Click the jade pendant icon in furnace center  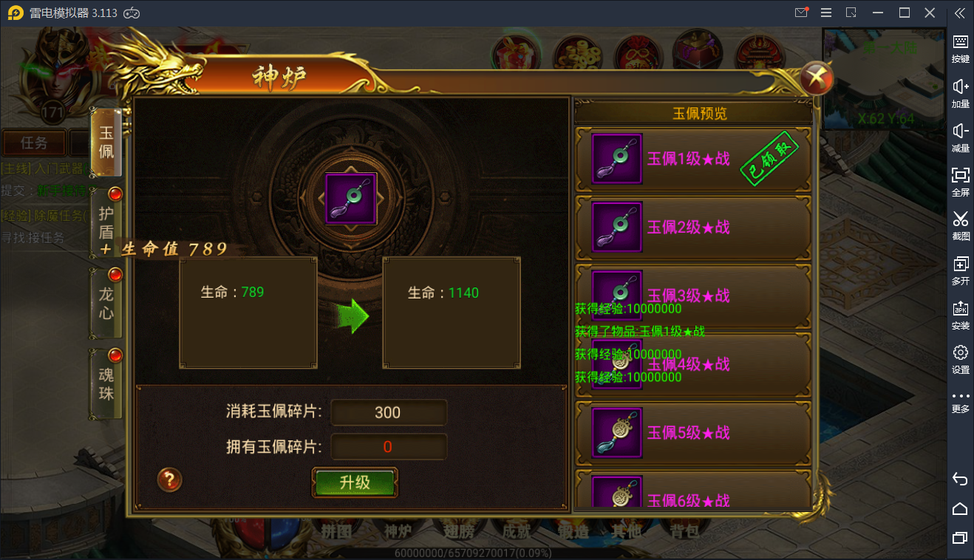pyautogui.click(x=351, y=199)
